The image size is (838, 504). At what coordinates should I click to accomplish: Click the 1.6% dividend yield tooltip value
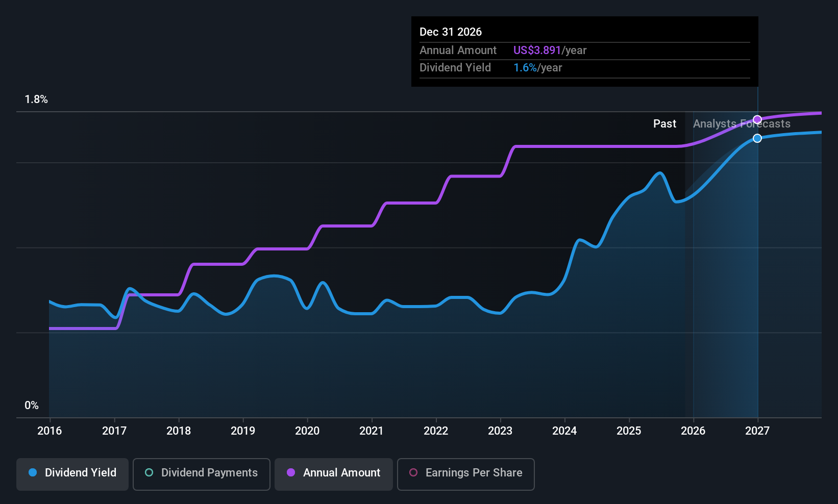tap(525, 68)
